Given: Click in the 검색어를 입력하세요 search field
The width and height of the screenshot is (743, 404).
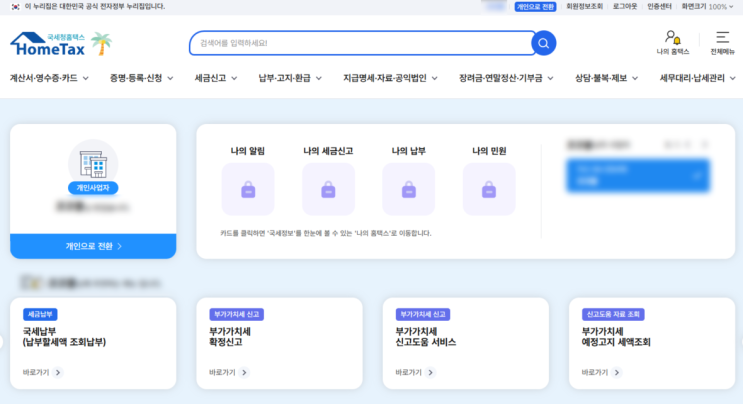Looking at the screenshot, I should 362,43.
